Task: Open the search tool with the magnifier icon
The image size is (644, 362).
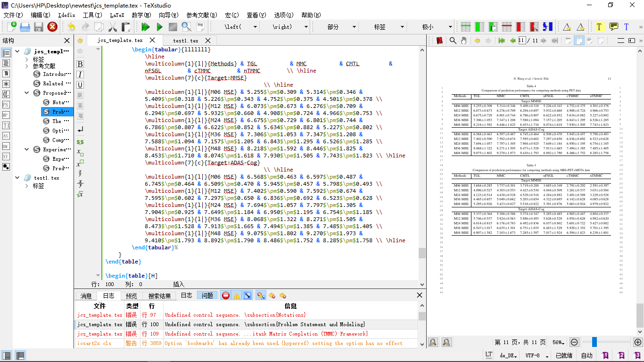Action: [186, 27]
